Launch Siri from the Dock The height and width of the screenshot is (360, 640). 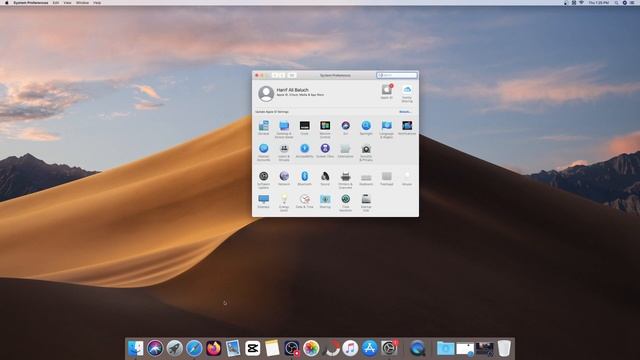pyautogui.click(x=155, y=348)
